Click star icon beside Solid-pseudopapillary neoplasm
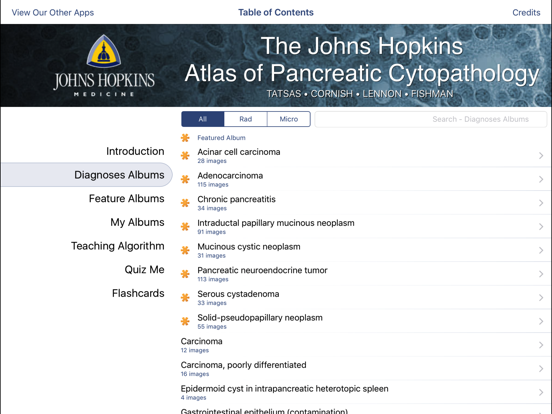 click(185, 321)
